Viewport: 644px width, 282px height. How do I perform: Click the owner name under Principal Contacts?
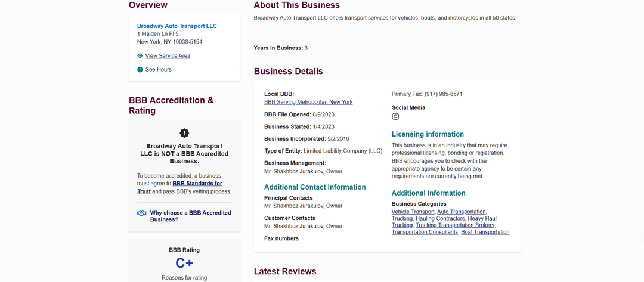click(x=303, y=206)
